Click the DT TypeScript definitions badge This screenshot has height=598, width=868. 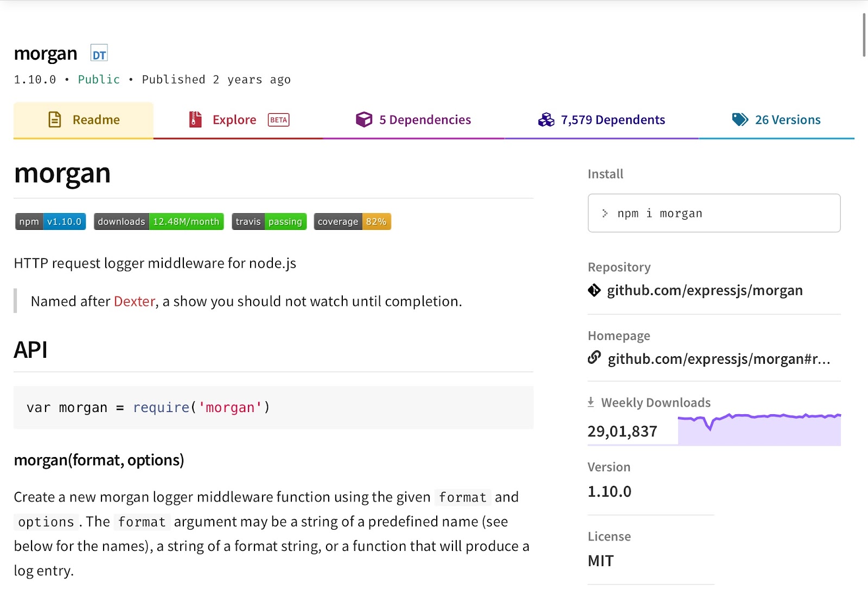pyautogui.click(x=99, y=53)
